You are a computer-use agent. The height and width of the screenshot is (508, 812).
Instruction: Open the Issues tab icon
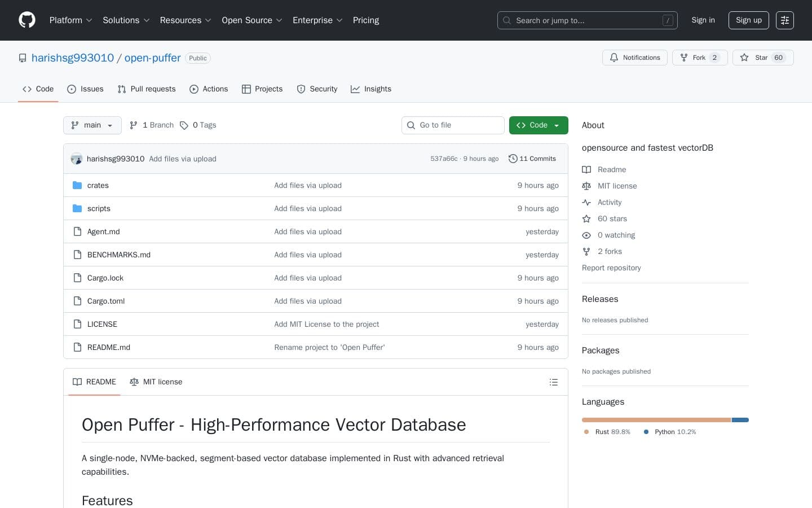click(x=72, y=89)
